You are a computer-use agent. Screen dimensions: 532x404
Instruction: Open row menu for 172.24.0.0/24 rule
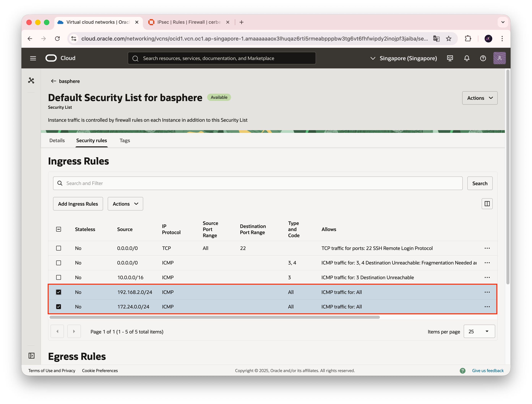pos(487,307)
